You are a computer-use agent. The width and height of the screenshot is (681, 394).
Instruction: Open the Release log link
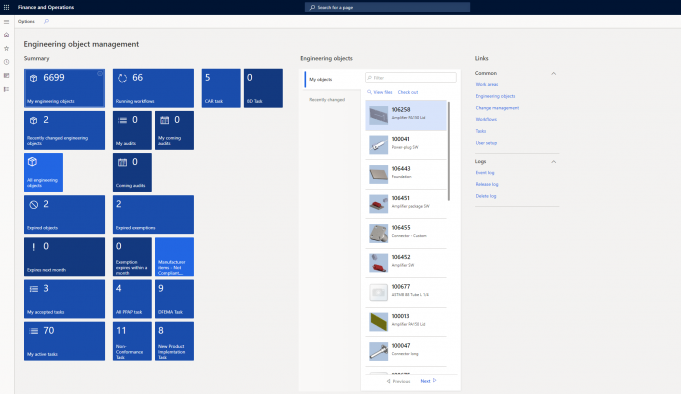(487, 184)
